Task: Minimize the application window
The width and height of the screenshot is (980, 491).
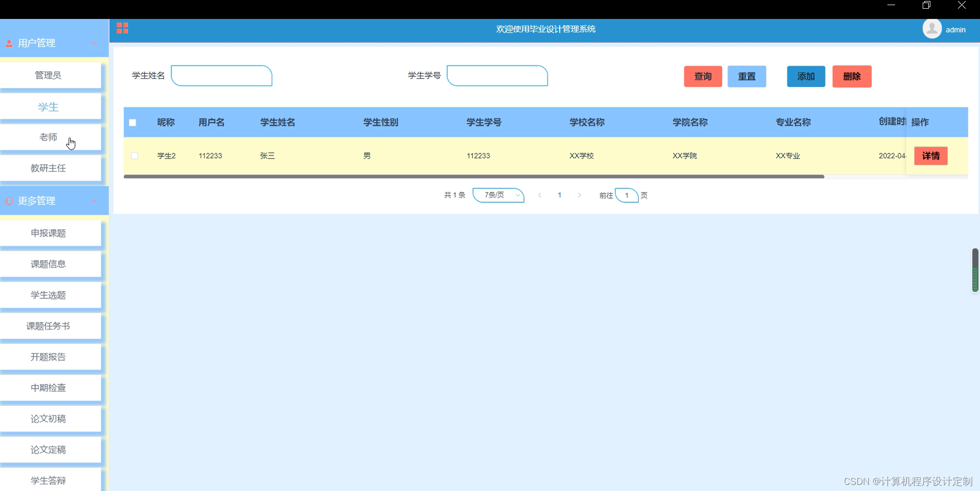Action: 891,5
